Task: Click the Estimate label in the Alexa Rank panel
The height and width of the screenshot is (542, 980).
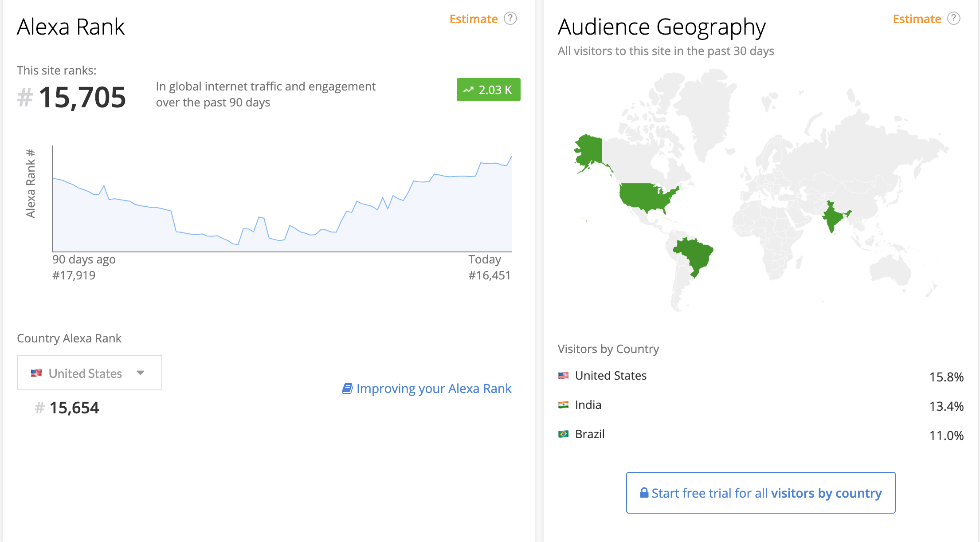Action: (474, 19)
